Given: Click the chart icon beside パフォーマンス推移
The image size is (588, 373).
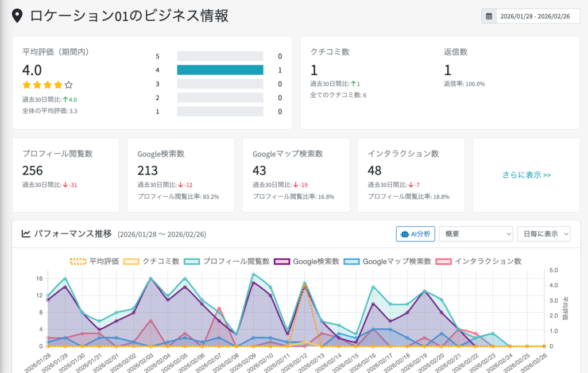Looking at the screenshot, I should pos(26,234).
